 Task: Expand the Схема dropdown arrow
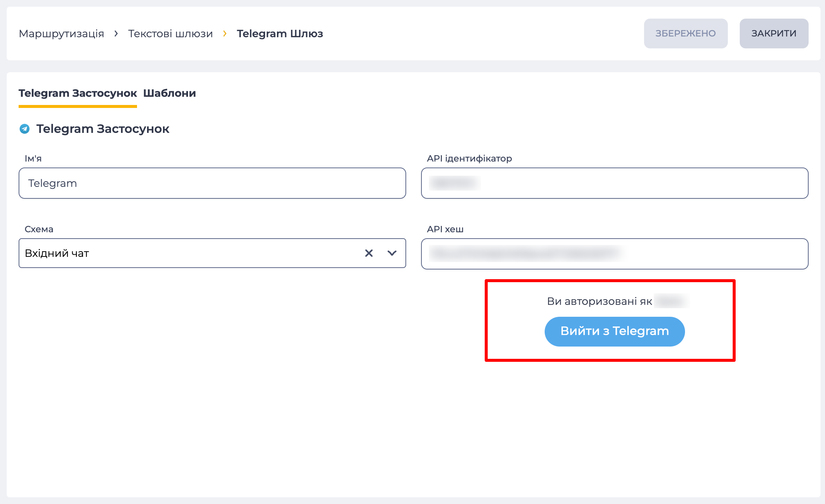tap(392, 253)
